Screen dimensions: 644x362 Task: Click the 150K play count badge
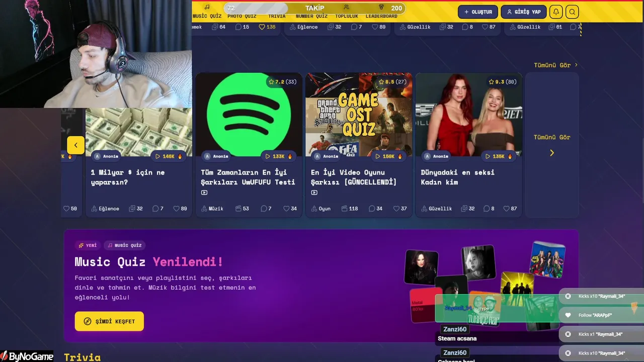click(388, 156)
